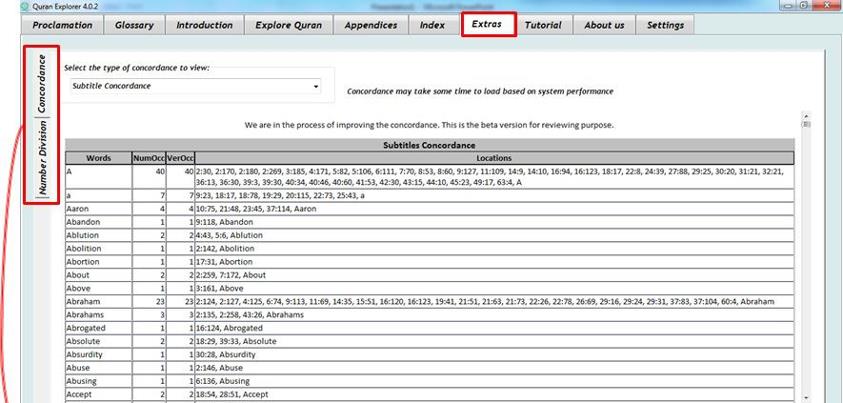Open the Subtitle Concordance type dropdown
This screenshot has width=843, height=403.
pyautogui.click(x=195, y=86)
